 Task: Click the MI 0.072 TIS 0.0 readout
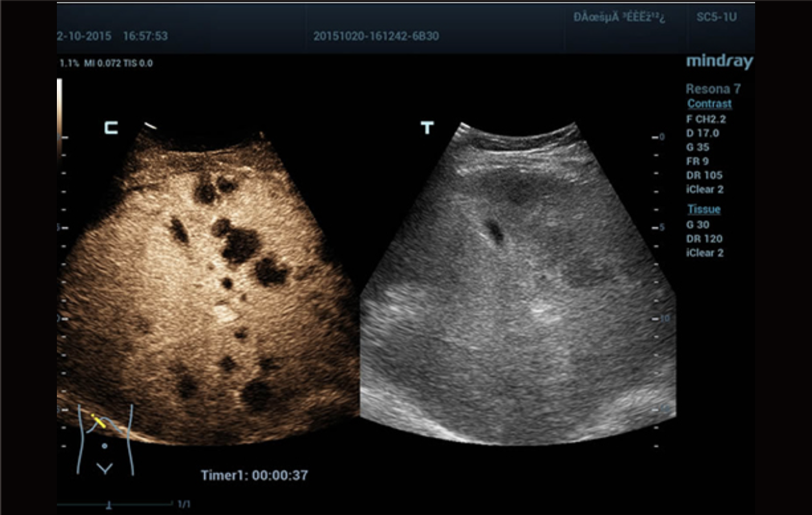[118, 63]
